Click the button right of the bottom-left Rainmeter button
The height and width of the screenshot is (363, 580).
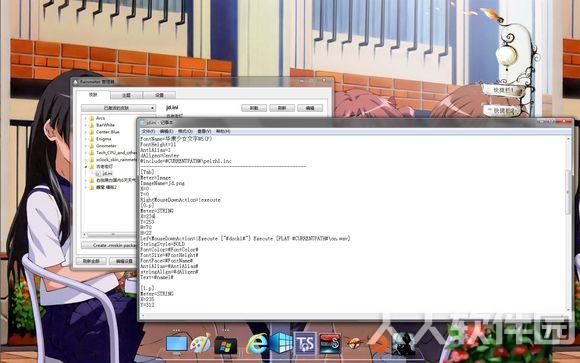[x=124, y=261]
